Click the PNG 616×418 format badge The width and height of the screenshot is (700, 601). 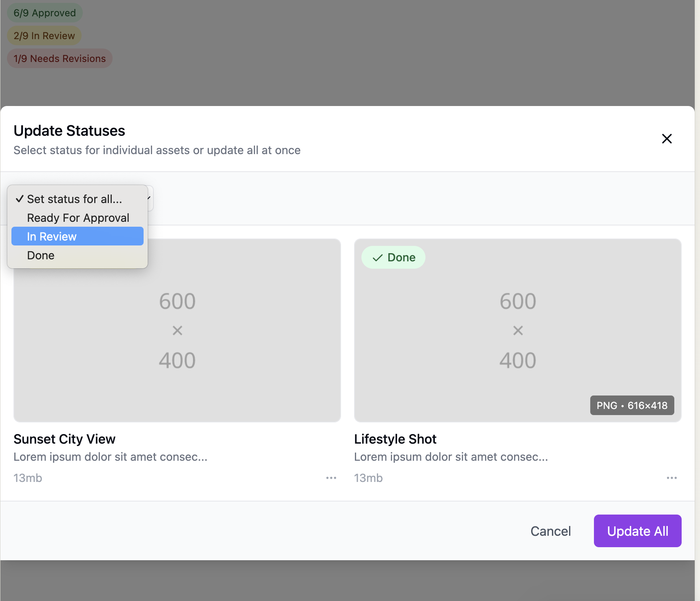(631, 405)
